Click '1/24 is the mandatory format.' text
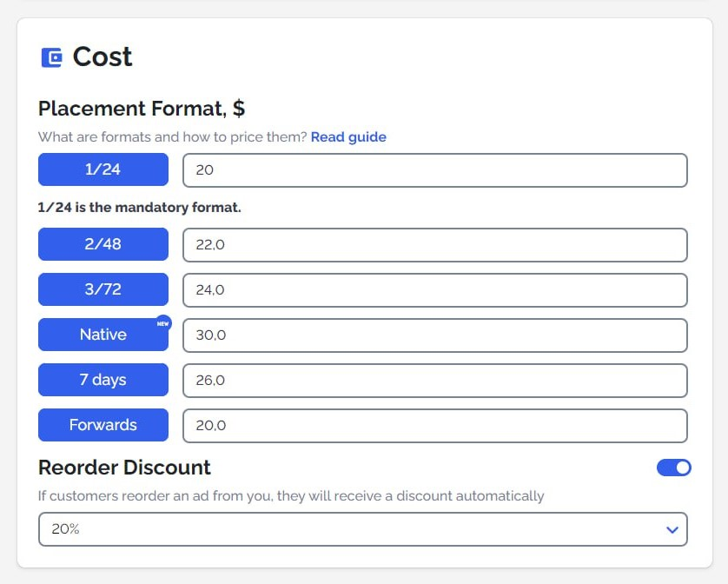The height and width of the screenshot is (584, 728). coord(139,207)
